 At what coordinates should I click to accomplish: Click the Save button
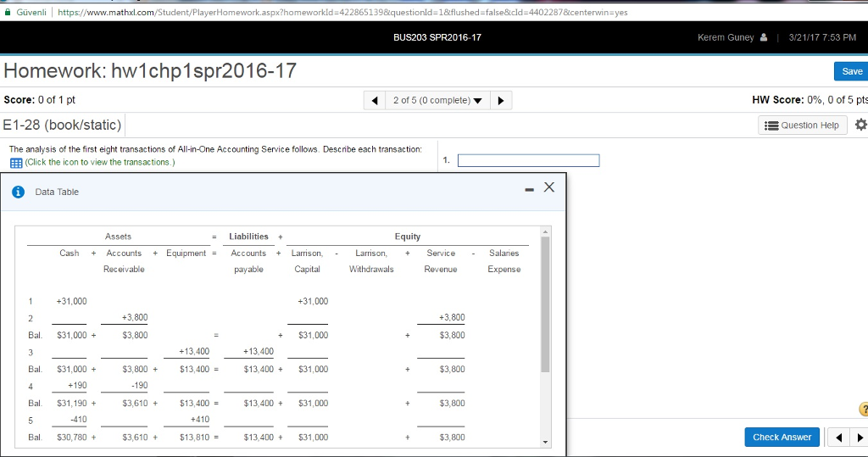[x=851, y=71]
